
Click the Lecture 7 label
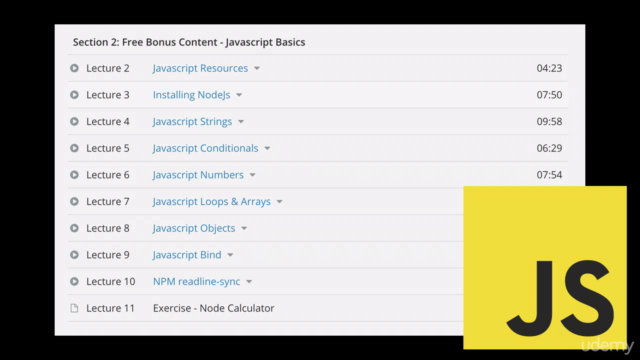pyautogui.click(x=108, y=202)
